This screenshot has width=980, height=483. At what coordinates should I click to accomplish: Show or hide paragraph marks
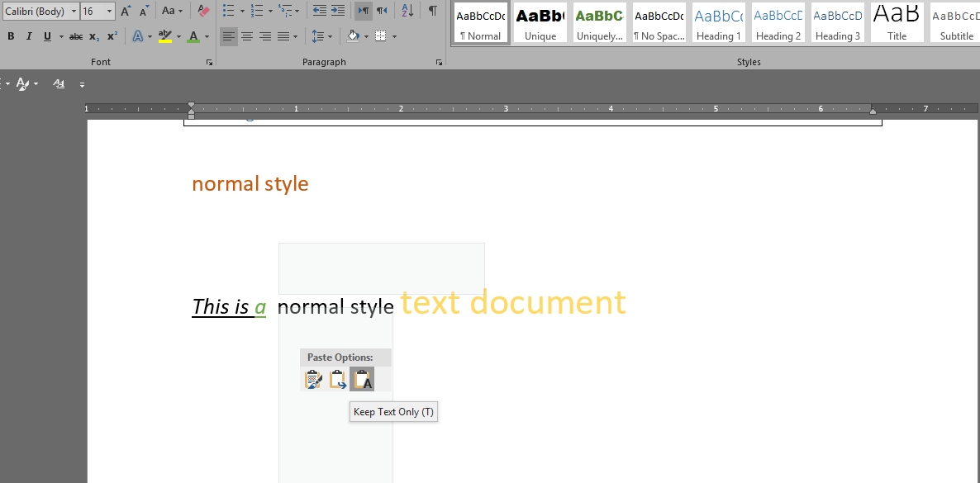pos(433,11)
